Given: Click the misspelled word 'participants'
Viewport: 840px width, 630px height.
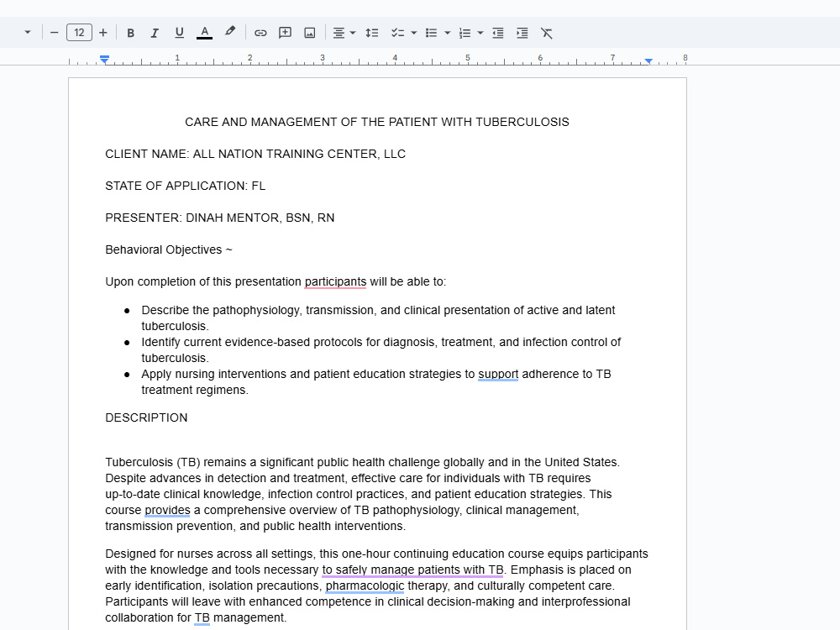Looking at the screenshot, I should [335, 281].
